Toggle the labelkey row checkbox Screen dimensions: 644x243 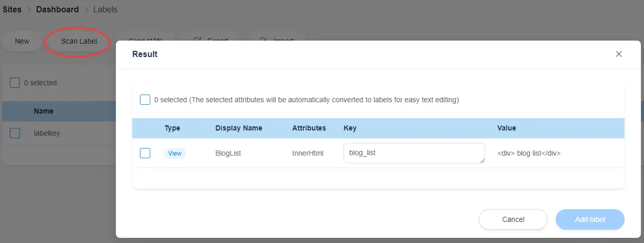pyautogui.click(x=15, y=133)
